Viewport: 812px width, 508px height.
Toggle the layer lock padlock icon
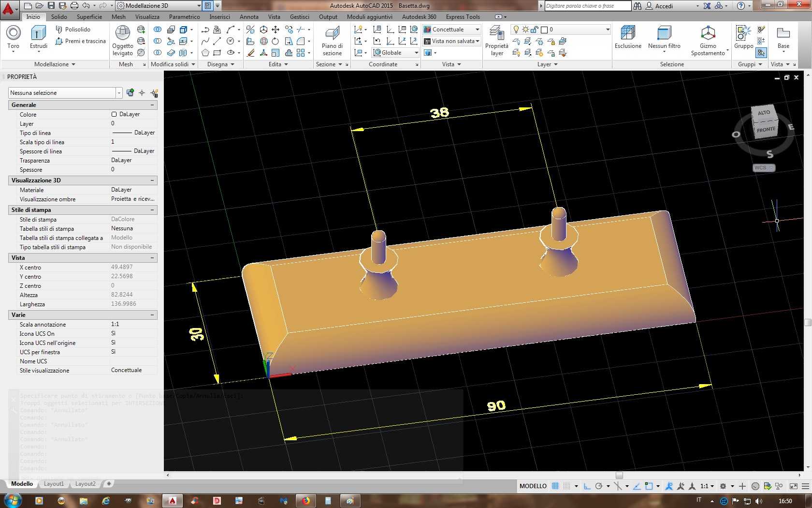tap(535, 30)
